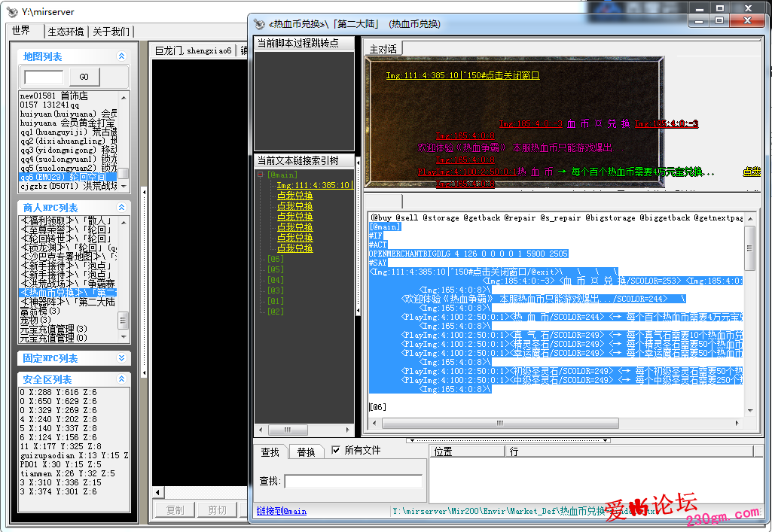772x532 pixels.
Task: Select map entry cjgzbz (D5071) 洪荒战场
Action: click(68, 186)
